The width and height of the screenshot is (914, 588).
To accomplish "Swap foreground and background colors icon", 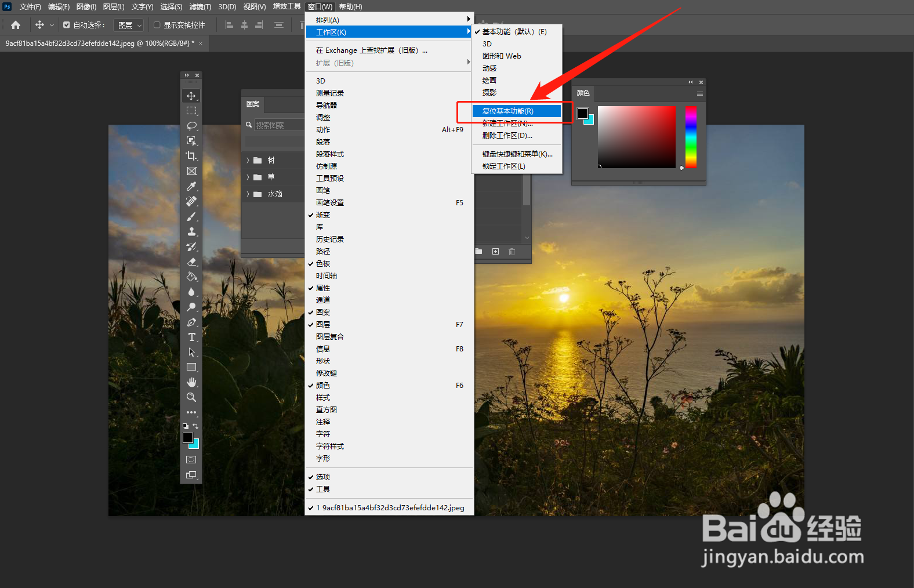I will coord(195,426).
